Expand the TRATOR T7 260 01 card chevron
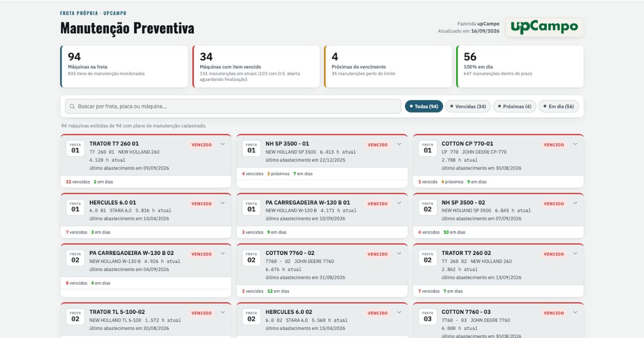 point(223,144)
